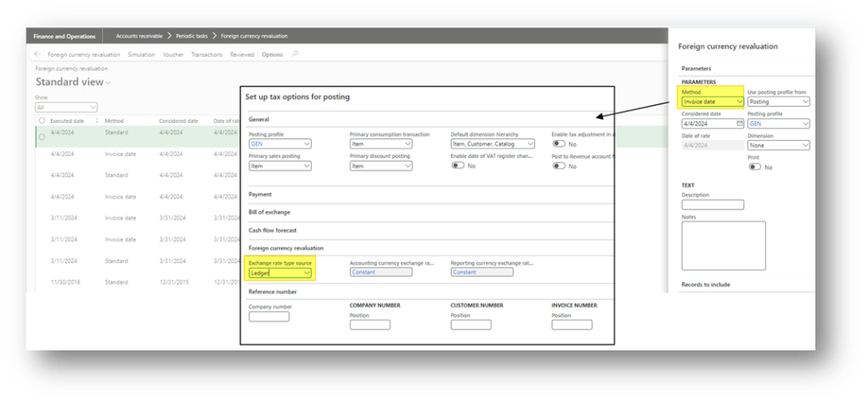Enable the tax adjustment toggle
The height and width of the screenshot is (403, 868).
pyautogui.click(x=559, y=144)
